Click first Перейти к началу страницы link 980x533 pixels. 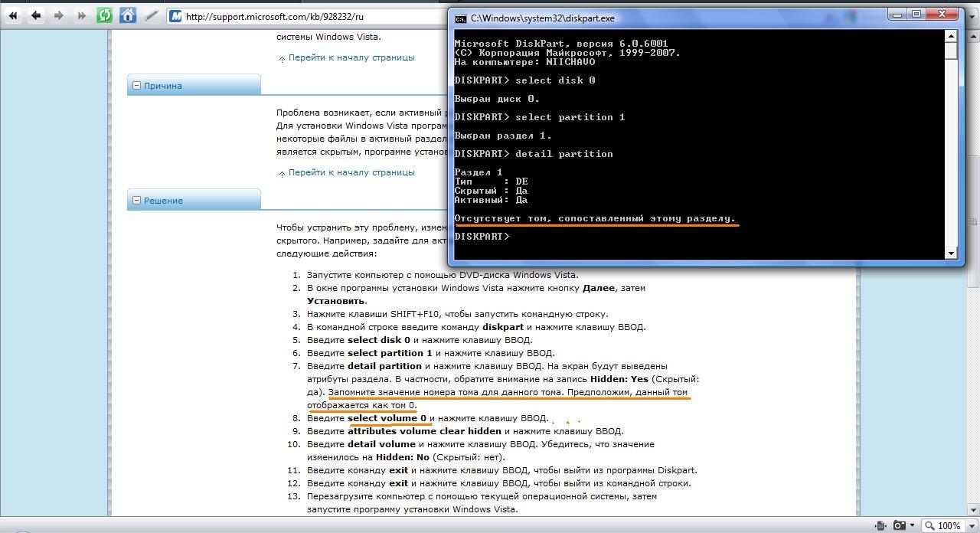[x=351, y=57]
